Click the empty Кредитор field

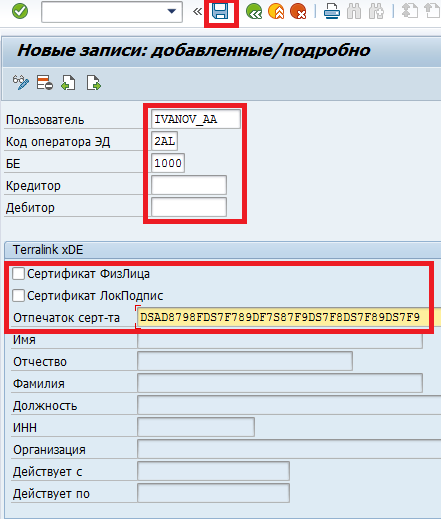(x=189, y=185)
